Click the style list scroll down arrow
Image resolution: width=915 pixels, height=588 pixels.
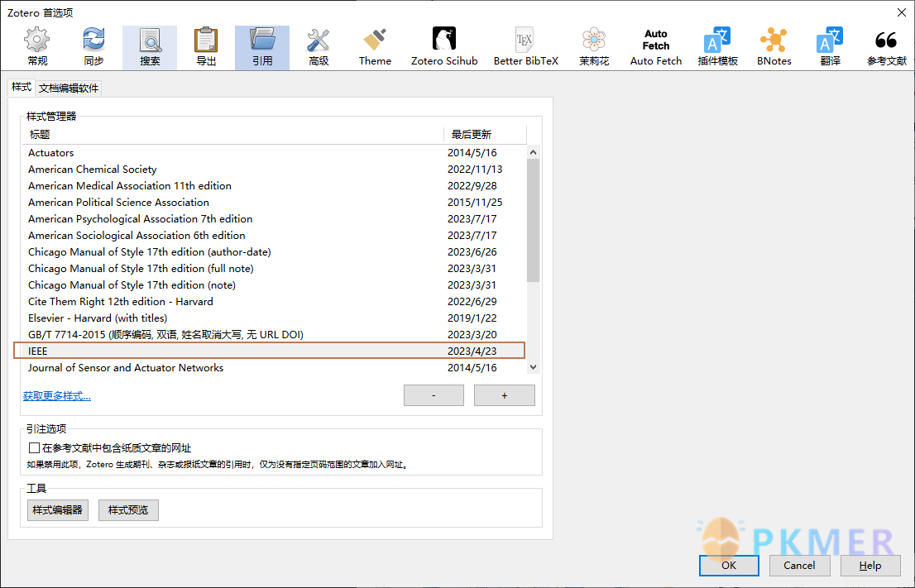pyautogui.click(x=533, y=367)
